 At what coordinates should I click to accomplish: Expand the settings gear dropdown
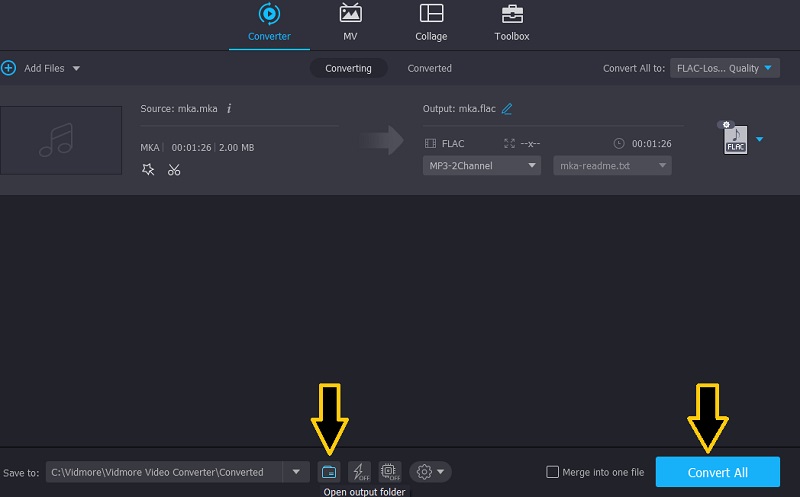pyautogui.click(x=431, y=472)
